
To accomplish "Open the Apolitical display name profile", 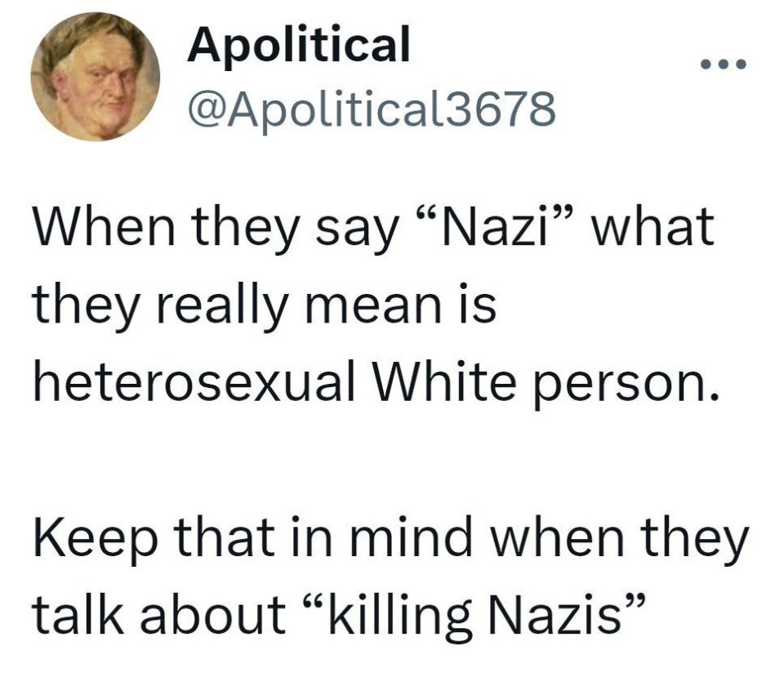I will (299, 44).
